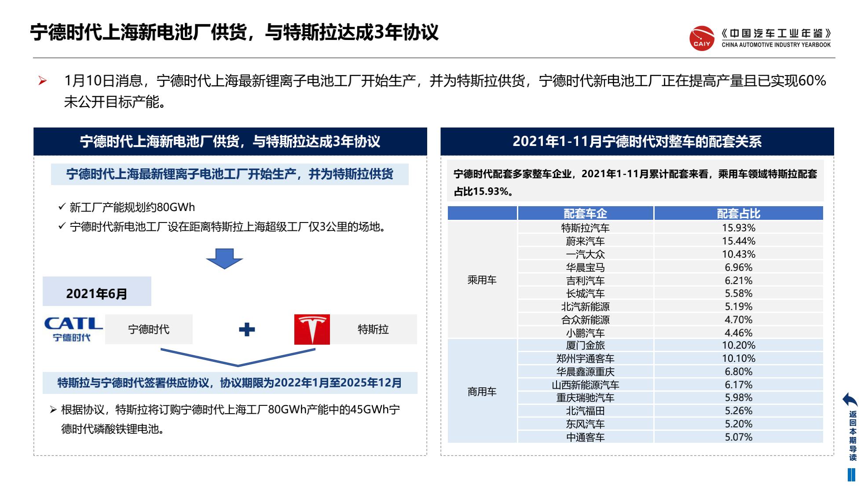Click the 配套车企 column header
Screen dimensions: 868x488
click(x=586, y=213)
